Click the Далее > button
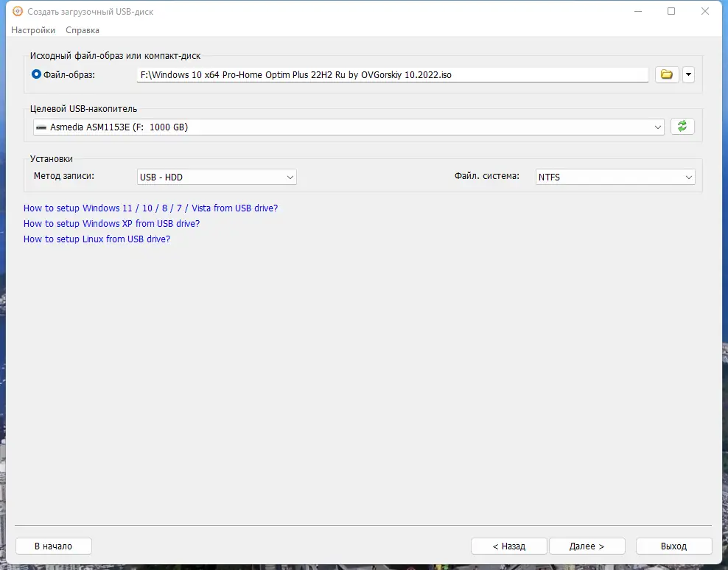Viewport: 728px width, 570px height. (587, 546)
